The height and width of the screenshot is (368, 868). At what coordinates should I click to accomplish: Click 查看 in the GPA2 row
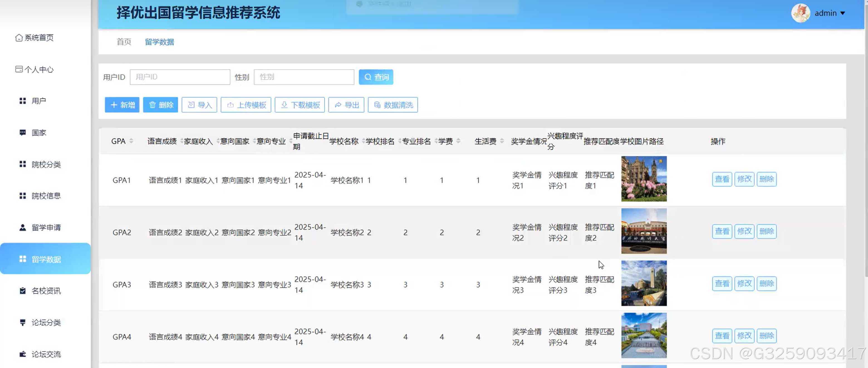[x=722, y=231]
